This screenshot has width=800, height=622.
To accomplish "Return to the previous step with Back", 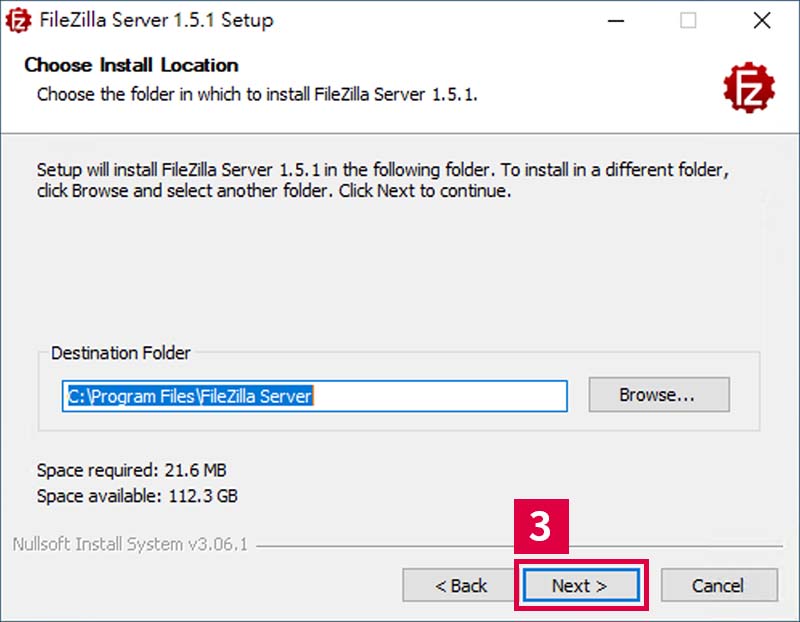I will (x=460, y=585).
